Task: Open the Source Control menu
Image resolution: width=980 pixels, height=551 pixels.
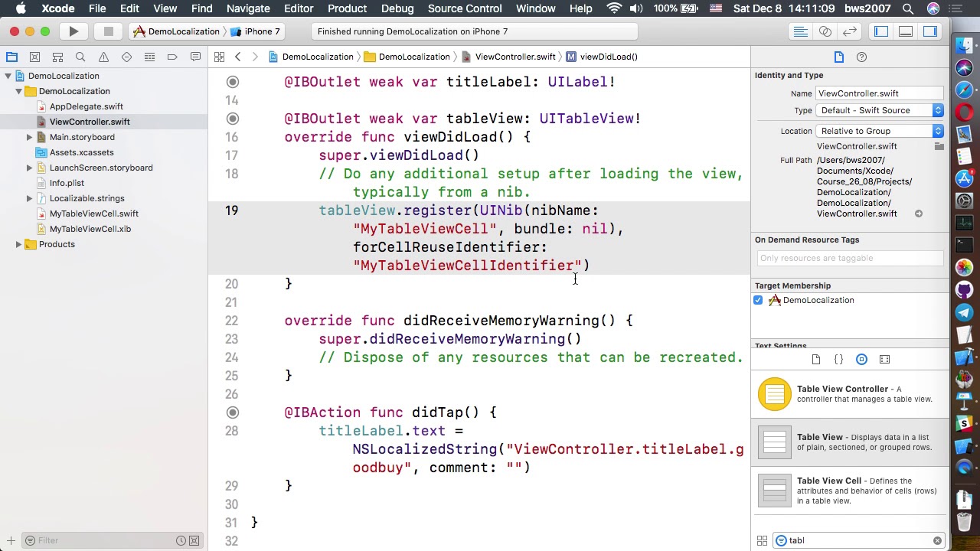Action: tap(465, 8)
